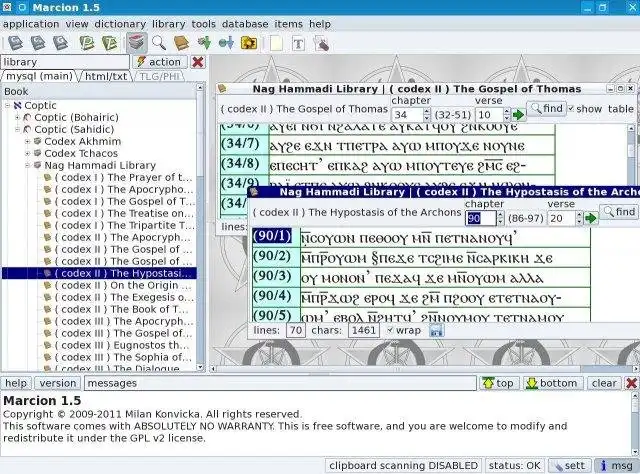Click the version button
Image resolution: width=640 pixels, height=474 pixels.
click(x=58, y=383)
